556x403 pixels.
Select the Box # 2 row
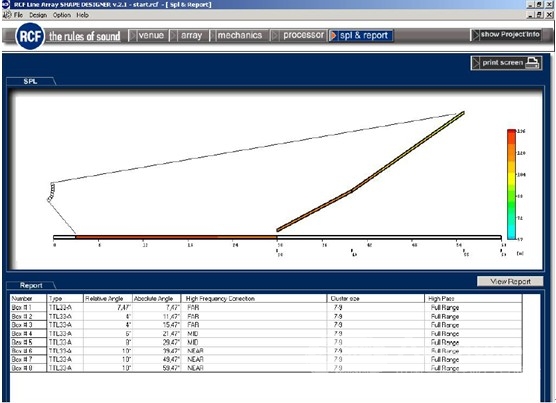(x=266, y=316)
